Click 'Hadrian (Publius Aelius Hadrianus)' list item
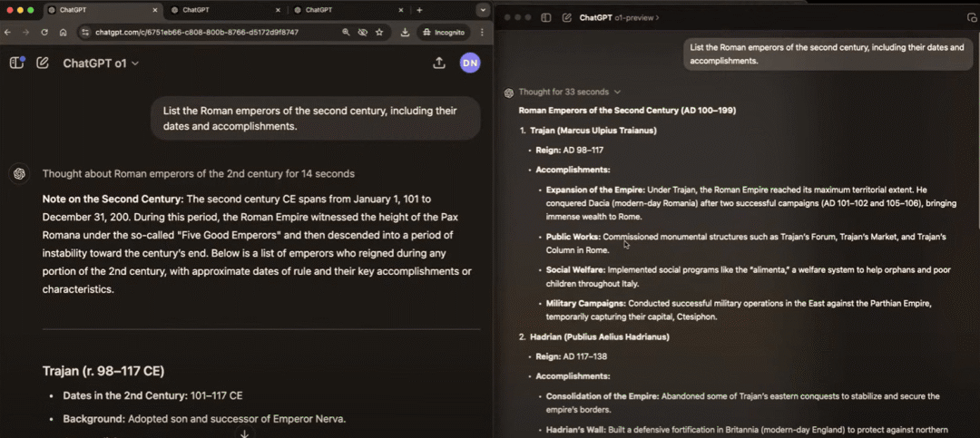This screenshot has width=980, height=438. coord(600,336)
